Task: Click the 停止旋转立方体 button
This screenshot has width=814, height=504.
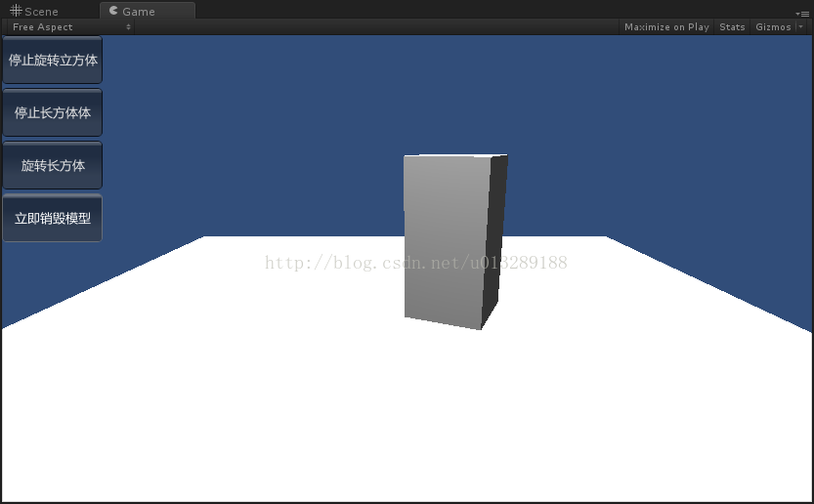Action: tap(53, 61)
